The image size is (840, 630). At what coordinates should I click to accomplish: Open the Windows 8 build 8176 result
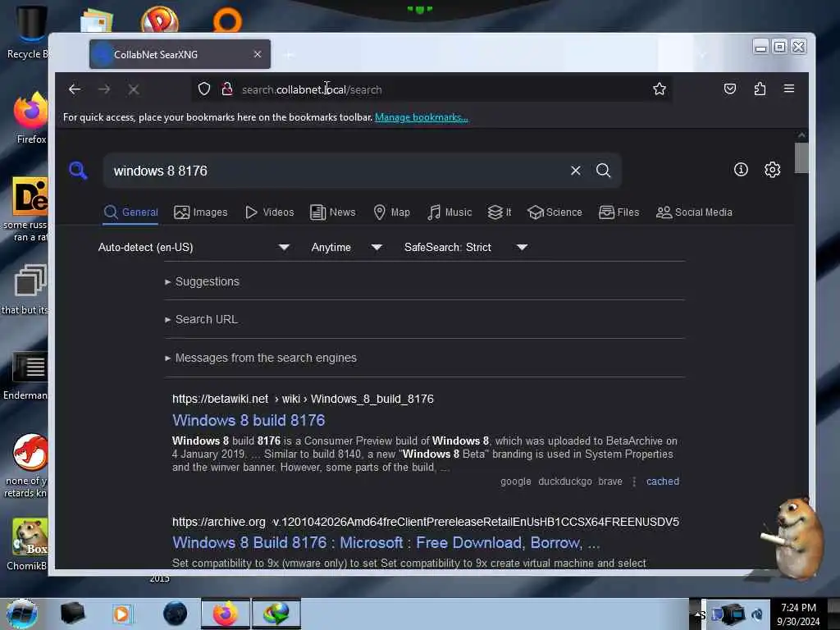coord(249,420)
